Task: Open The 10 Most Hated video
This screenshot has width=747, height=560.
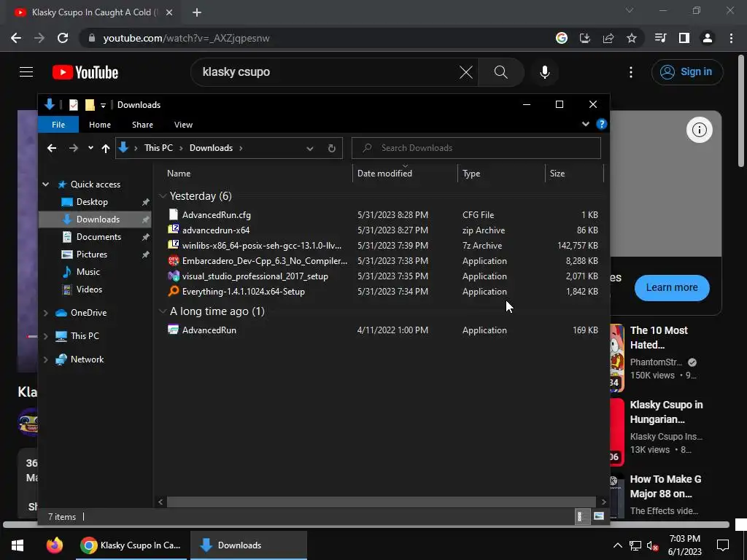Action: point(659,338)
